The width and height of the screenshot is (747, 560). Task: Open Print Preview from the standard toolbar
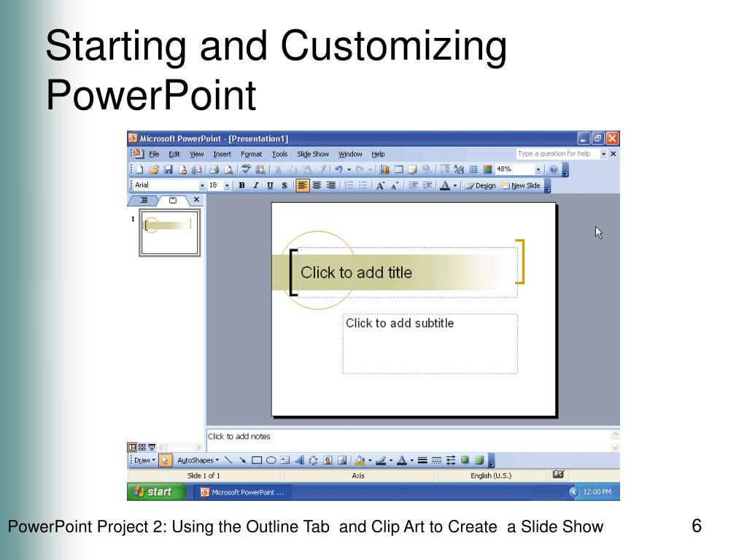pyautogui.click(x=228, y=169)
